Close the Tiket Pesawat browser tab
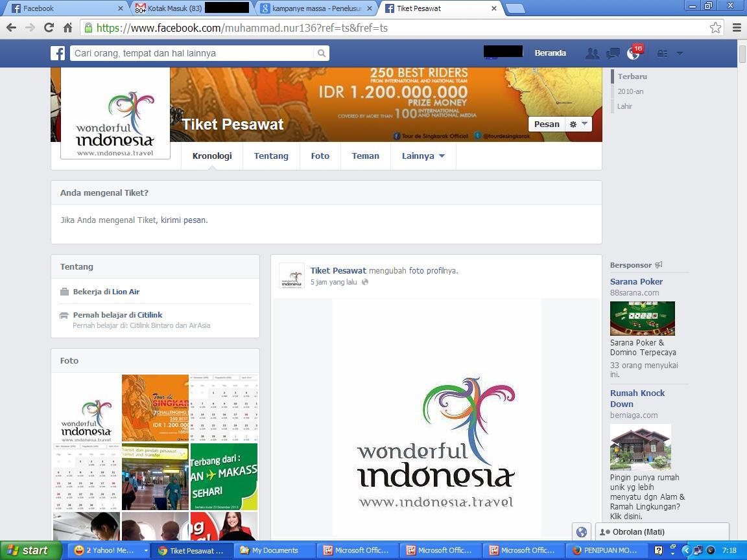Screen dimensions: 747x560 pos(493,8)
